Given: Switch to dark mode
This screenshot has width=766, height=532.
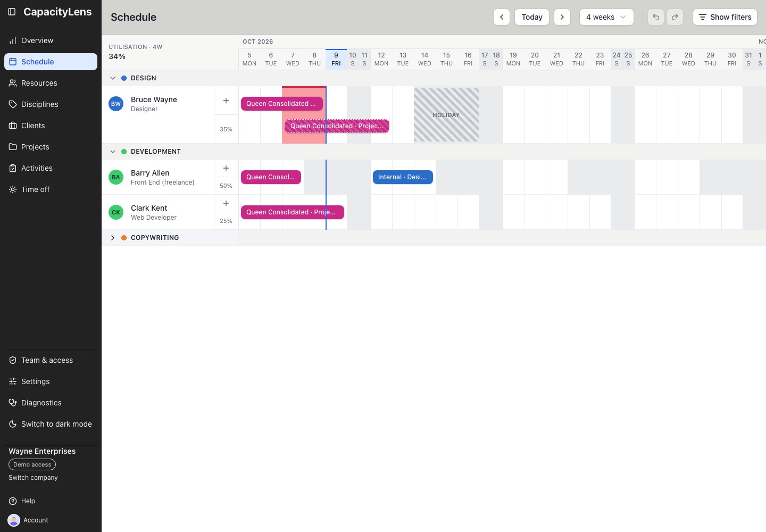Looking at the screenshot, I should [x=51, y=424].
